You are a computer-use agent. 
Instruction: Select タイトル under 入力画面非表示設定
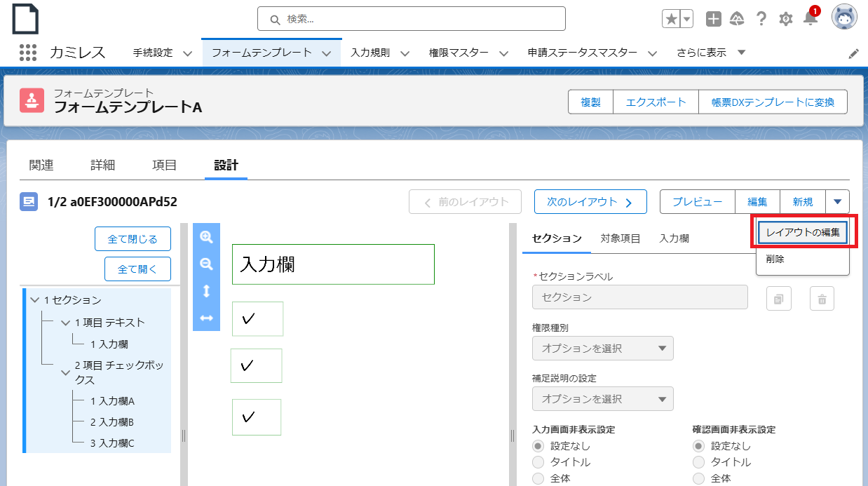(538, 462)
